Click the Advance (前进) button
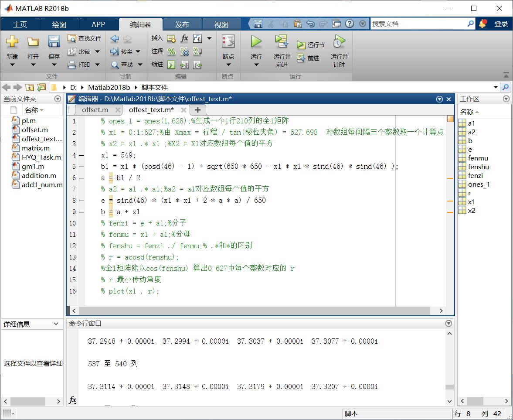The height and width of the screenshot is (420, 513). coord(308,58)
